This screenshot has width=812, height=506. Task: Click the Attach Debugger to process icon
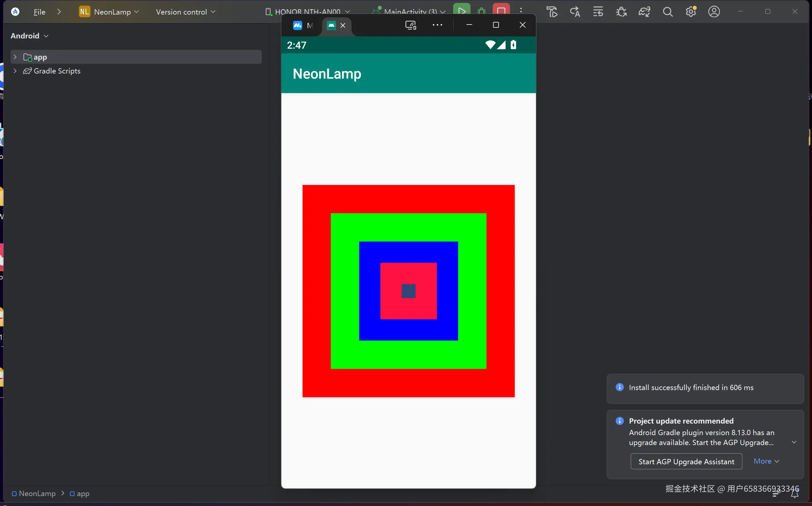point(621,12)
